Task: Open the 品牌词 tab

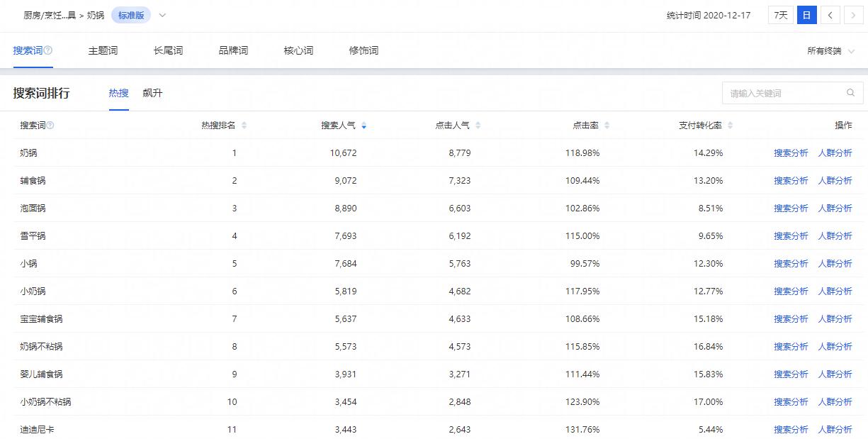Action: [233, 51]
